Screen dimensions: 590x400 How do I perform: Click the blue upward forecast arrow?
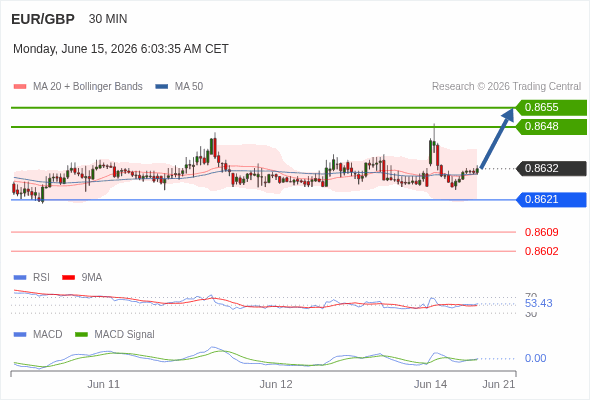click(497, 138)
